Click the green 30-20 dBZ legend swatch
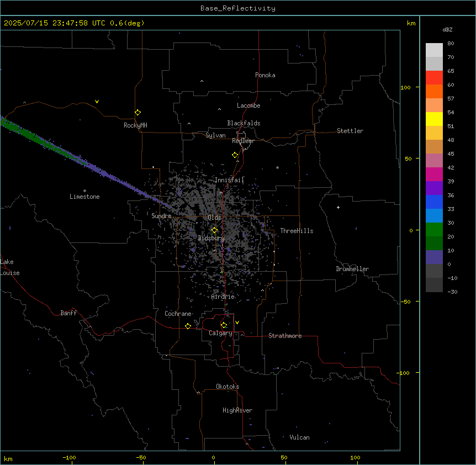Screen dimensions: 476x465 434,230
